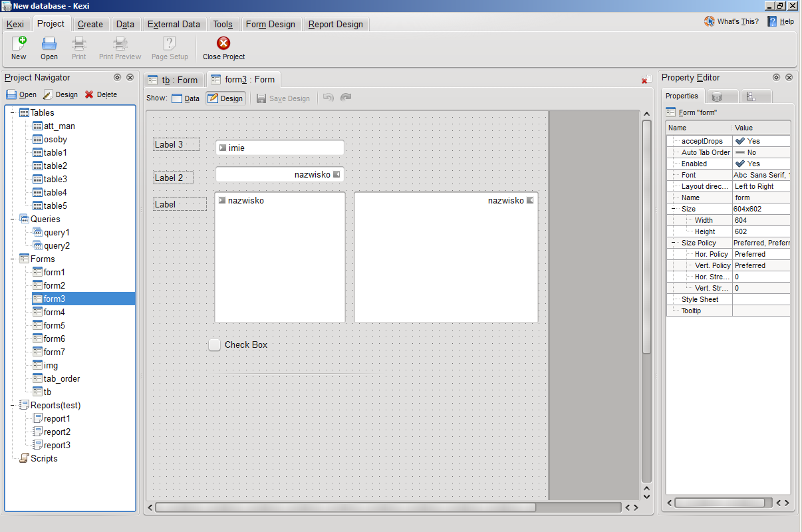
Task: Click the What's This? help icon
Action: coord(710,21)
